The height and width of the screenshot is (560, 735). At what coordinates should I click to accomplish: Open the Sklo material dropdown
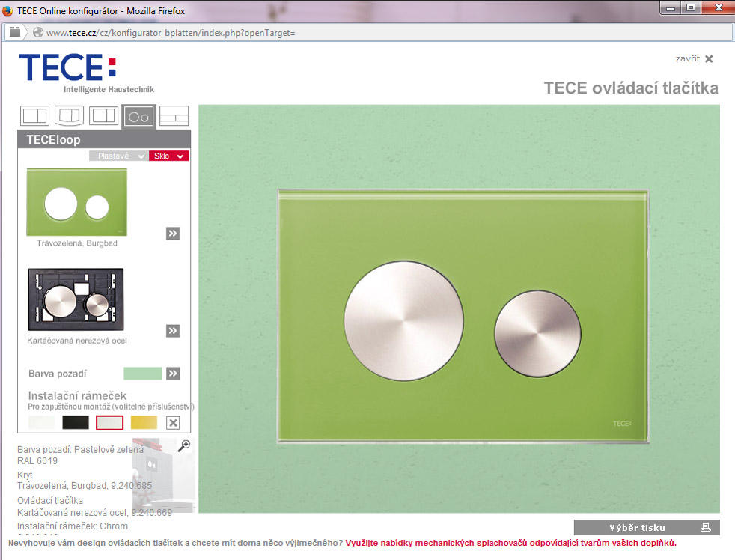tap(168, 156)
